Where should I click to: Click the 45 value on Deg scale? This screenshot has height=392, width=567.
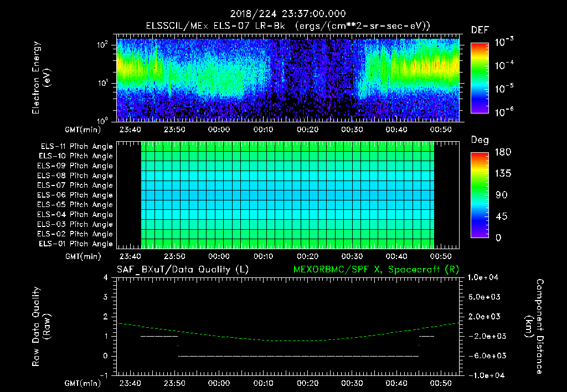(x=502, y=216)
